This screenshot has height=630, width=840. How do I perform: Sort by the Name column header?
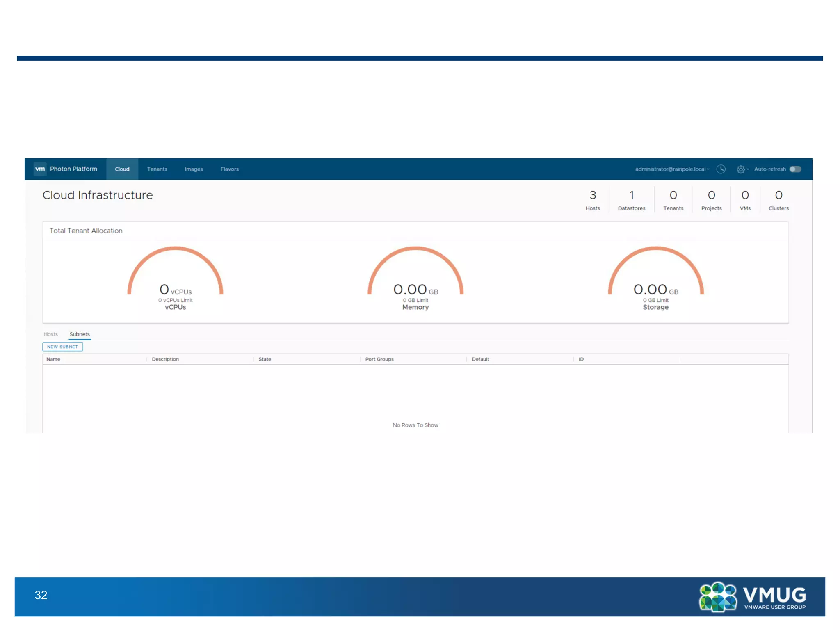pos(53,359)
